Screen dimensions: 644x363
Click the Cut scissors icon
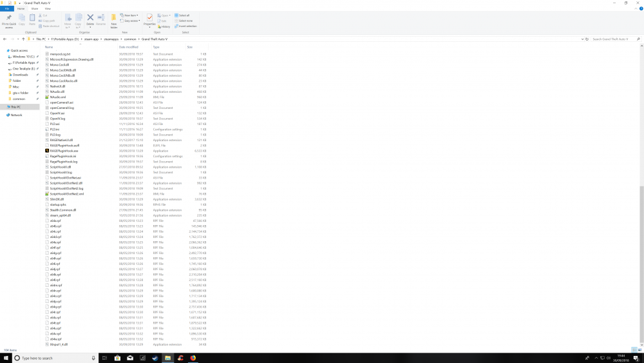click(40, 15)
